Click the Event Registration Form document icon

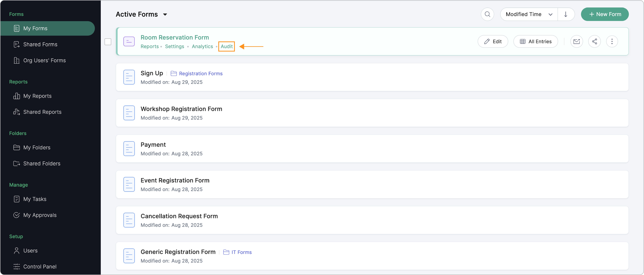tap(129, 185)
